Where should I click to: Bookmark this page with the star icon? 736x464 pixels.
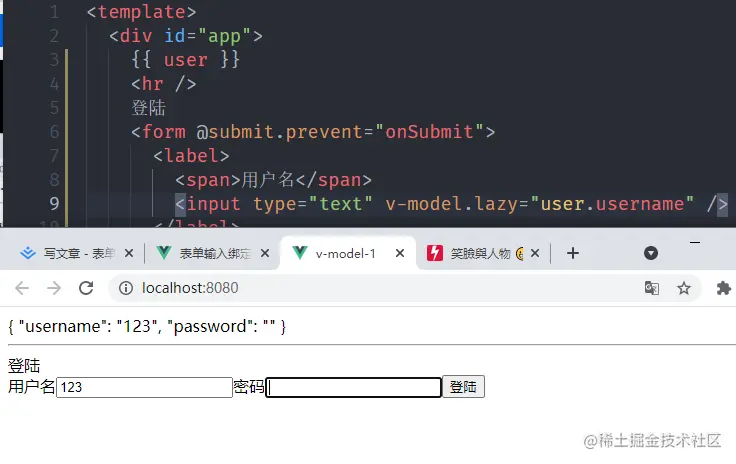pos(683,288)
